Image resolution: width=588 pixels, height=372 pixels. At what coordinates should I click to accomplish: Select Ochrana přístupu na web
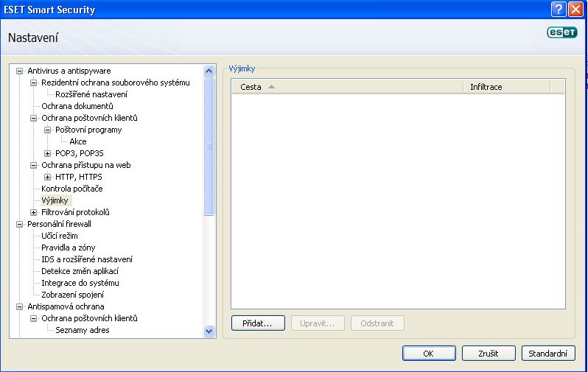pos(86,165)
